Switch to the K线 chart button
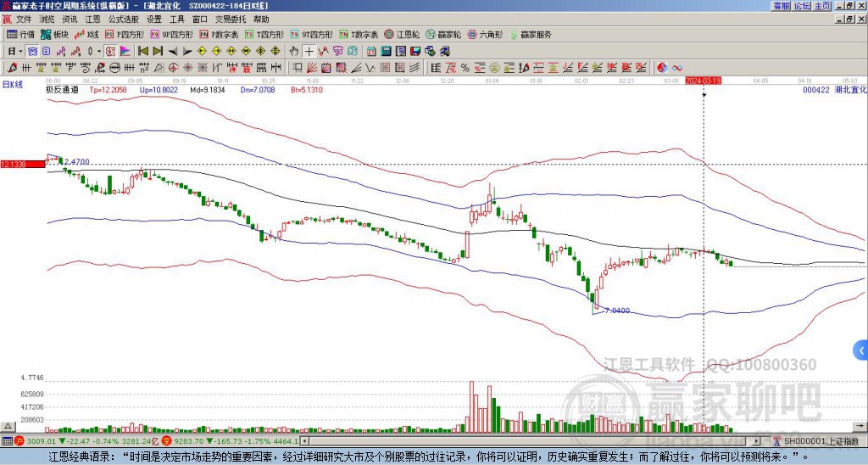The width and height of the screenshot is (868, 465). coord(86,34)
